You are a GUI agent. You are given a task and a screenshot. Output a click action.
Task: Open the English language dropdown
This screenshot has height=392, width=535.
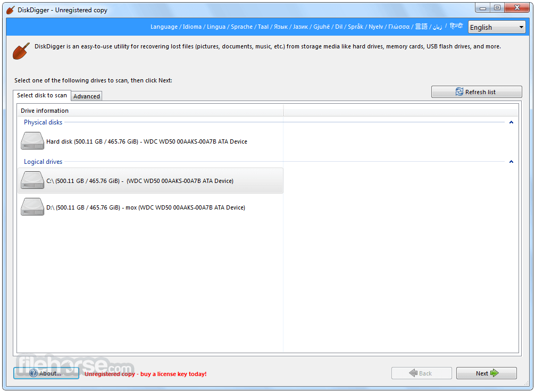coord(497,27)
